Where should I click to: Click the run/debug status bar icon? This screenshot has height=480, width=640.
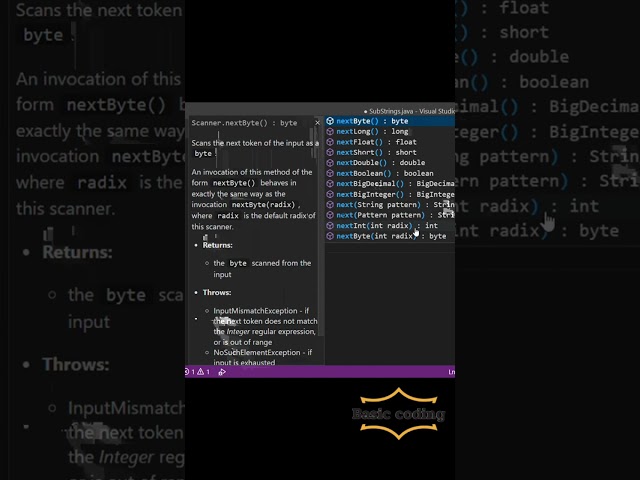coord(222,372)
